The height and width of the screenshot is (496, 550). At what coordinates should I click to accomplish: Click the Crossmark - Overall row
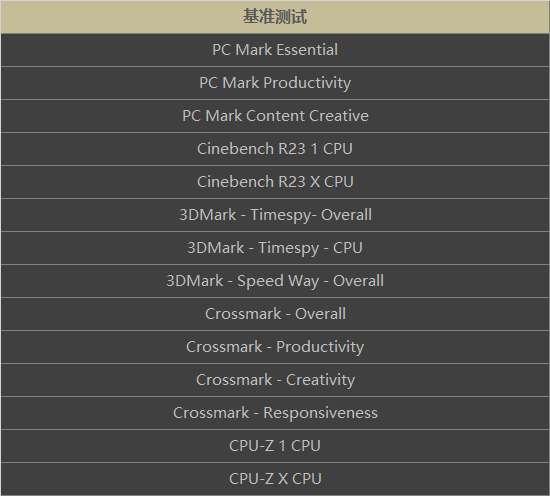coord(275,314)
